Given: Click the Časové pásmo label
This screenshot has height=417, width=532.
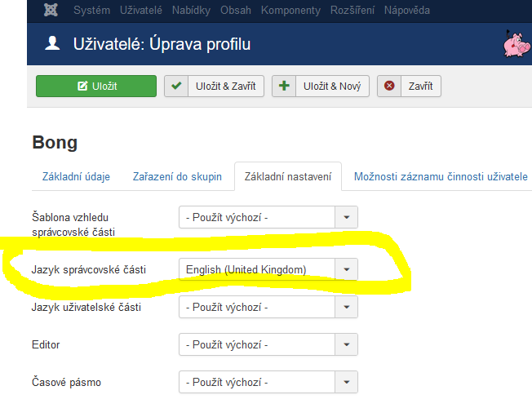Looking at the screenshot, I should (x=67, y=383).
